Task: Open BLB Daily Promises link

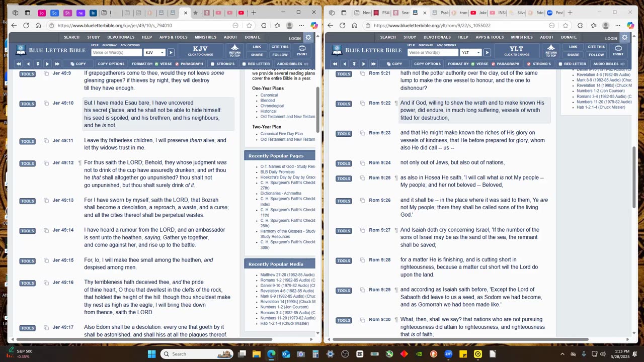Action: pyautogui.click(x=278, y=172)
